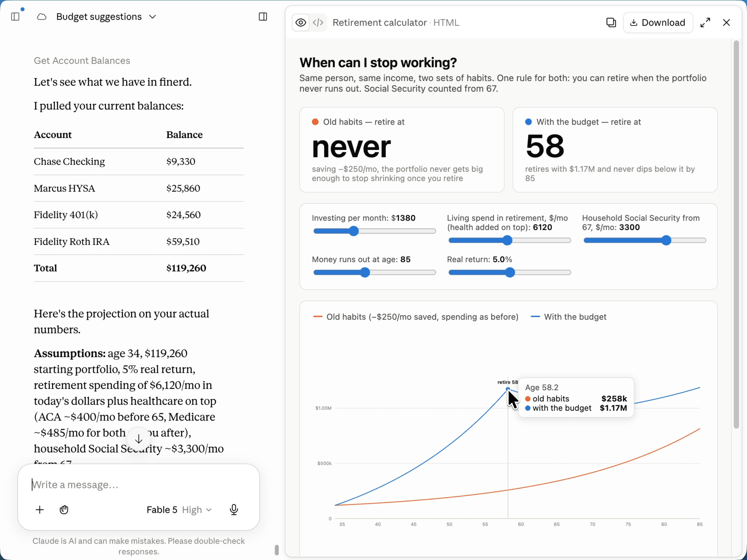Image resolution: width=747 pixels, height=560 pixels.
Task: Switch to preview view with eye icon
Action: [x=301, y=23]
